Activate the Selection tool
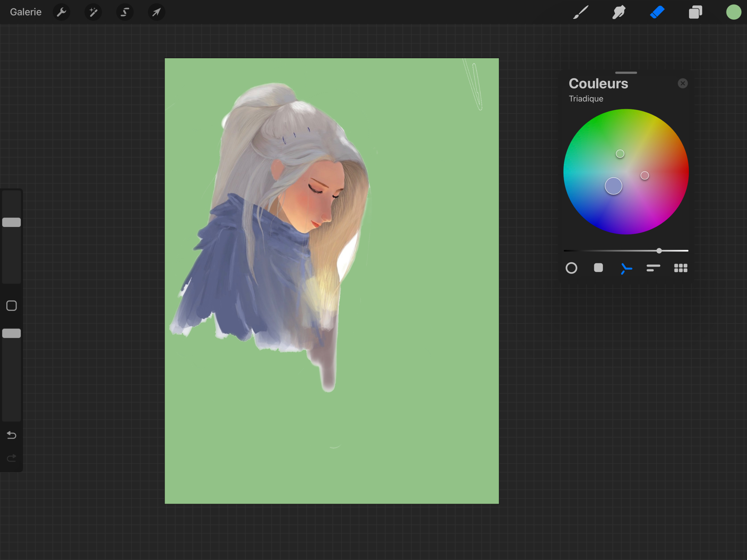Viewport: 747px width, 560px height. (125, 13)
